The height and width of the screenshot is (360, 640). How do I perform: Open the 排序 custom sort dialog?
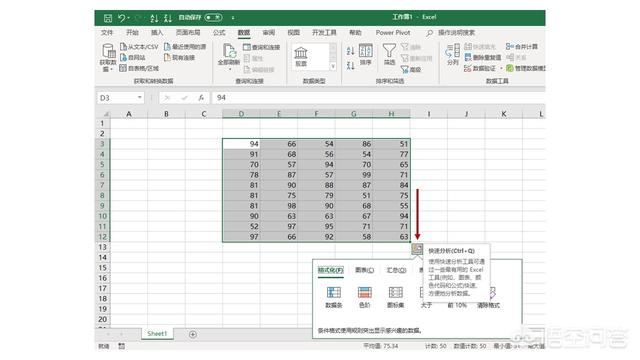pos(365,55)
